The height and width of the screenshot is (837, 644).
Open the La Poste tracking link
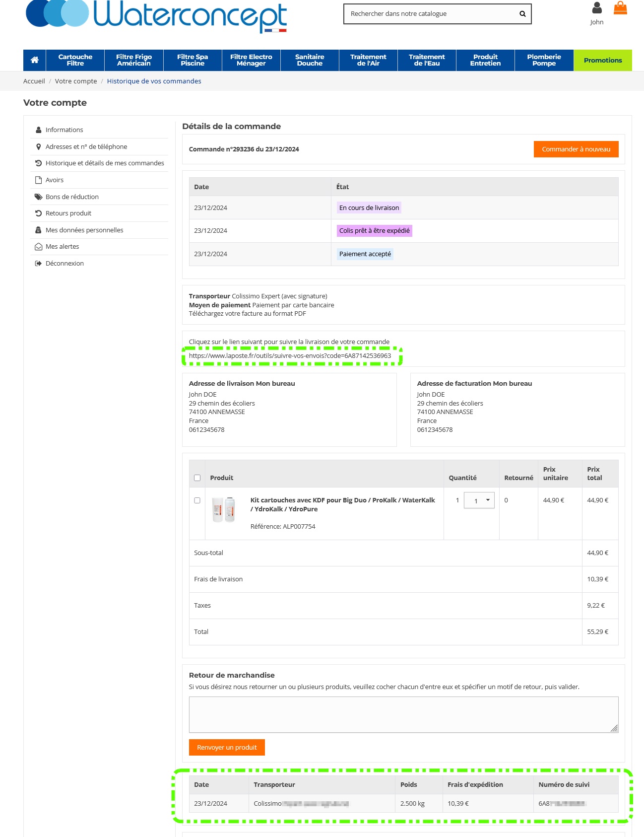290,356
